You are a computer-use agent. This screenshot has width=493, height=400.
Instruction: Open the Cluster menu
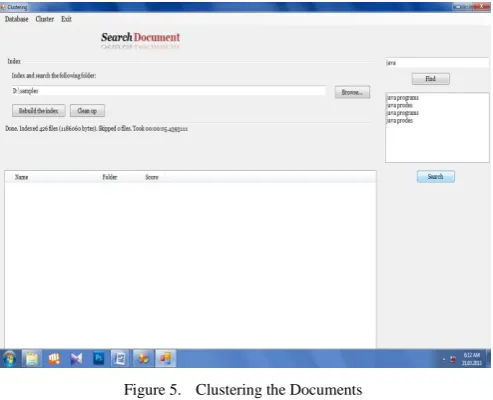pos(45,19)
